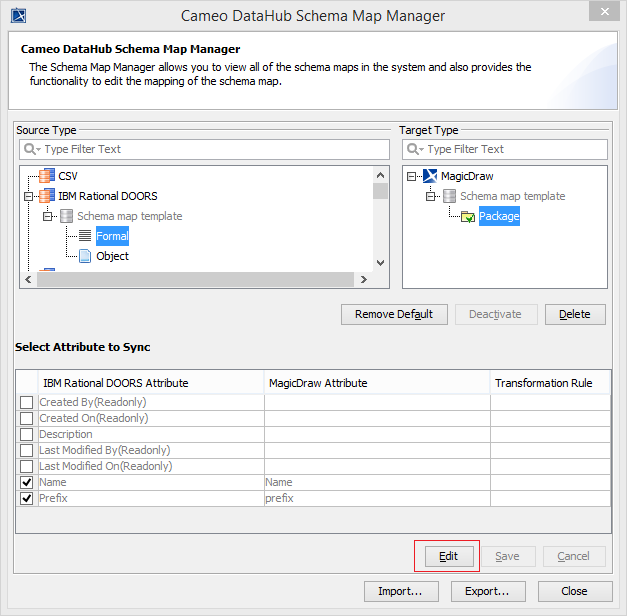627x616 pixels.
Task: Click the MagicDraw application icon
Action: point(430,176)
